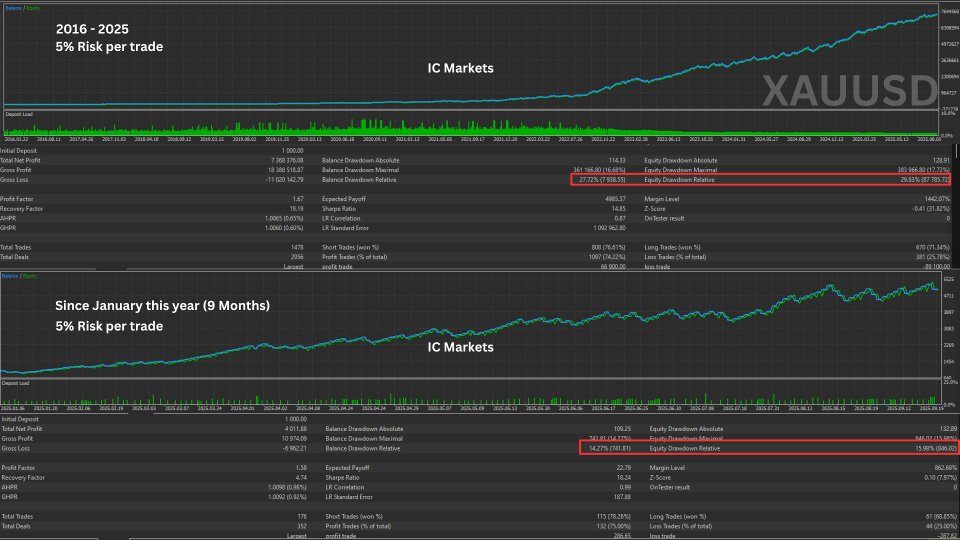Click the Total Trades value 1478
This screenshot has height=540, width=960.
coord(298,247)
